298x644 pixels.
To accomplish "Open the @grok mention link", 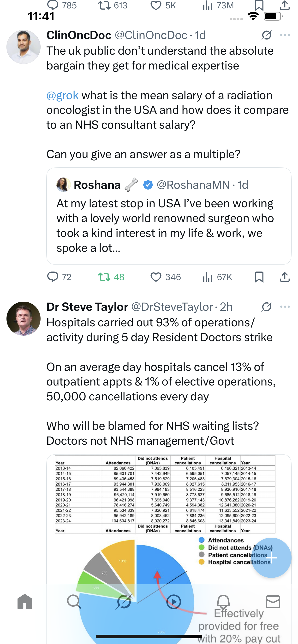I will coord(62,96).
